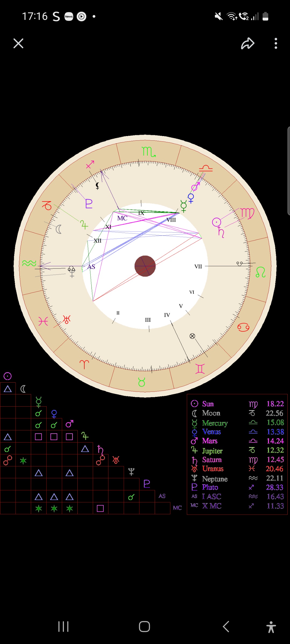Tap house label IV in the wheel
Image resolution: width=290 pixels, height=644 pixels.
[167, 315]
